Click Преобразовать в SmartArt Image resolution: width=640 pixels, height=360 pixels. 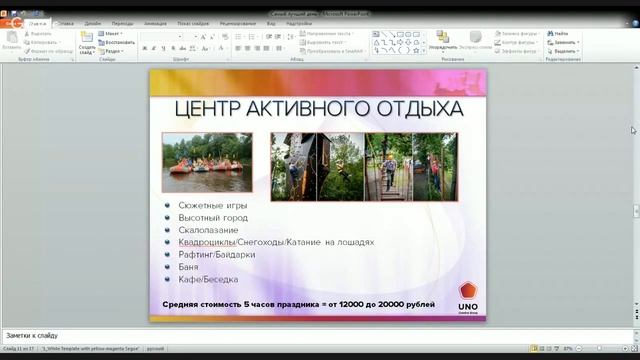coord(332,51)
